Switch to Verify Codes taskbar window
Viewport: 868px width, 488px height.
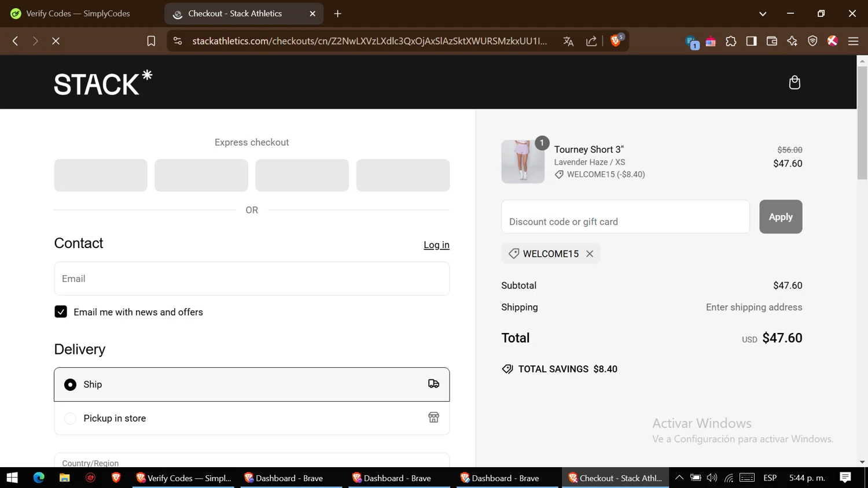[183, 478]
